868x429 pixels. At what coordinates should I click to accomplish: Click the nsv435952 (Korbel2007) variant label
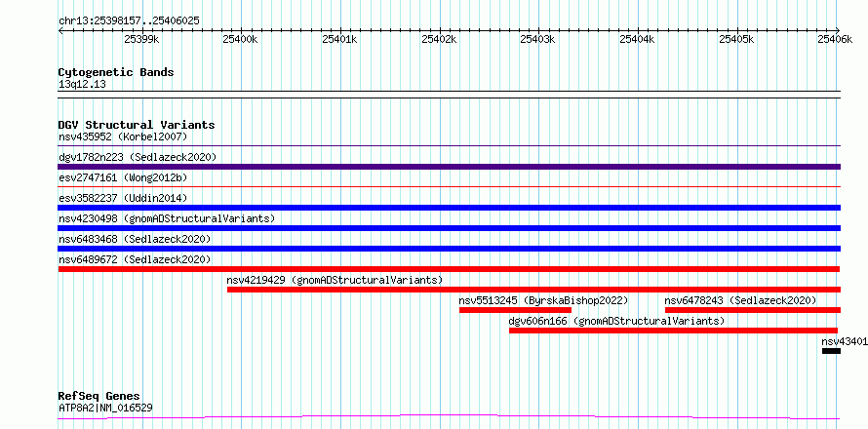coord(123,136)
